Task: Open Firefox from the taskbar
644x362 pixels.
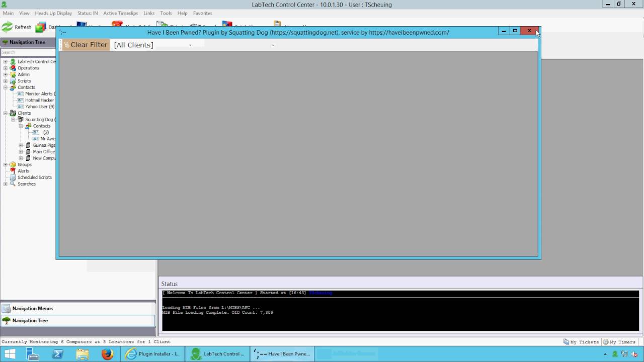Action: click(x=107, y=354)
